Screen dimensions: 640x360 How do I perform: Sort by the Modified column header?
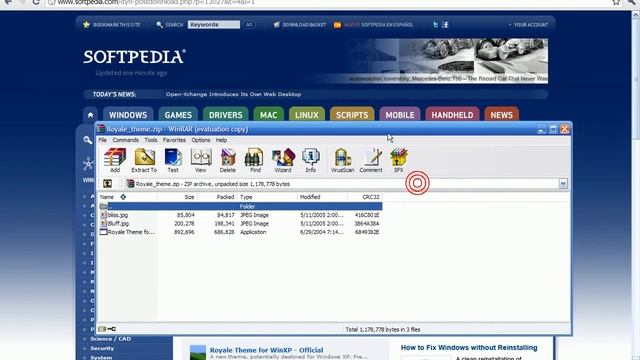click(x=322, y=197)
